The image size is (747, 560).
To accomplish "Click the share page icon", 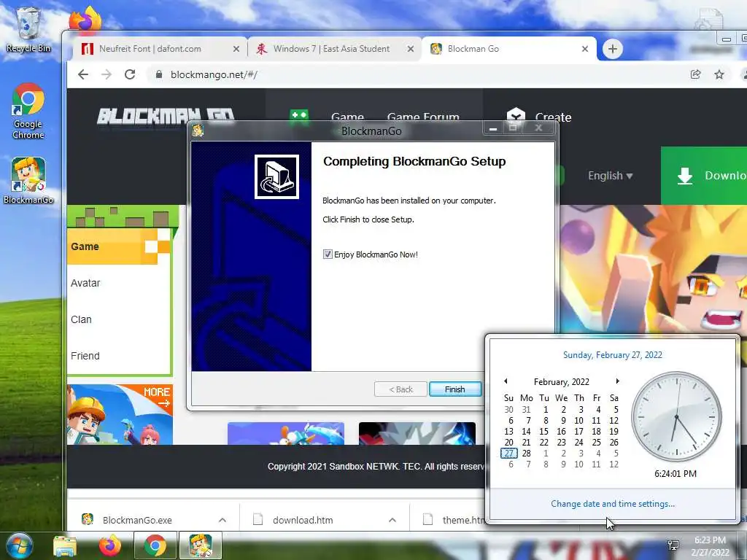I will click(695, 74).
